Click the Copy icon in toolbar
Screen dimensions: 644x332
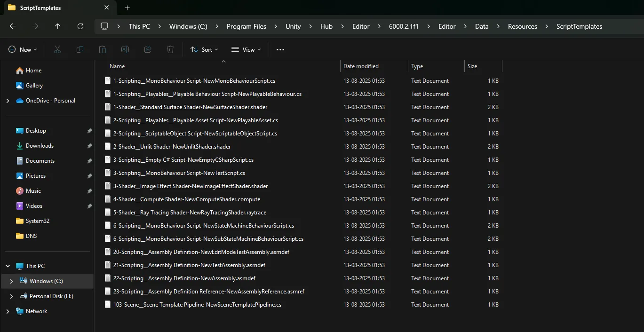[x=80, y=49]
